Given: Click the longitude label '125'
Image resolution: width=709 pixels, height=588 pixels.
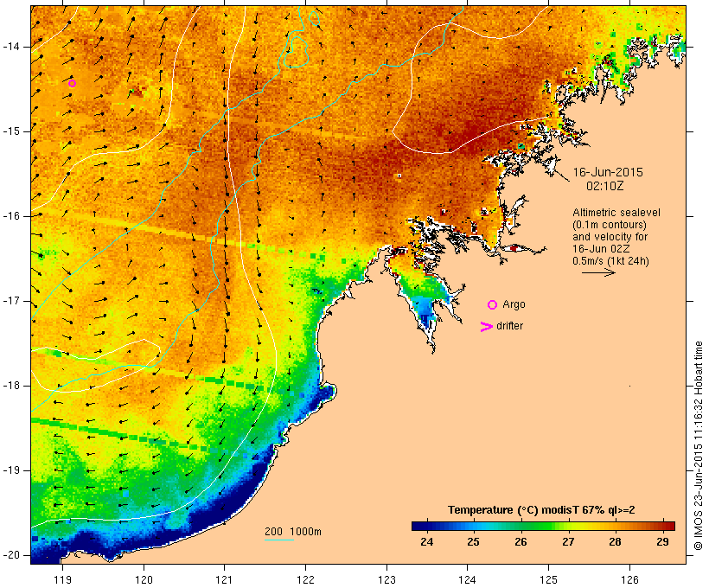Looking at the screenshot, I should point(548,579).
